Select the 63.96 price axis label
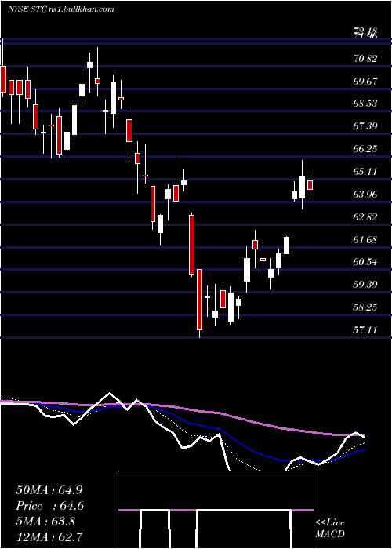 pos(365,194)
